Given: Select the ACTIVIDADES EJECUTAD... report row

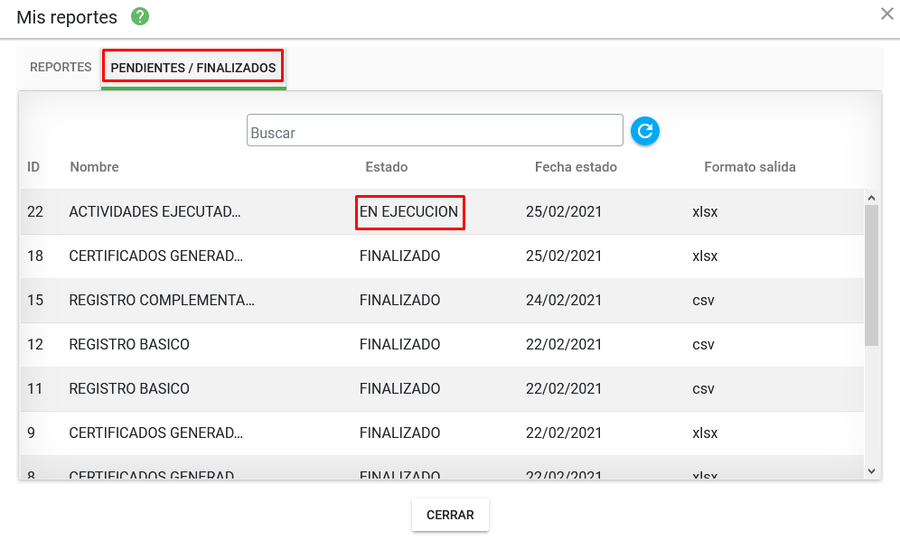Looking at the screenshot, I should click(442, 212).
